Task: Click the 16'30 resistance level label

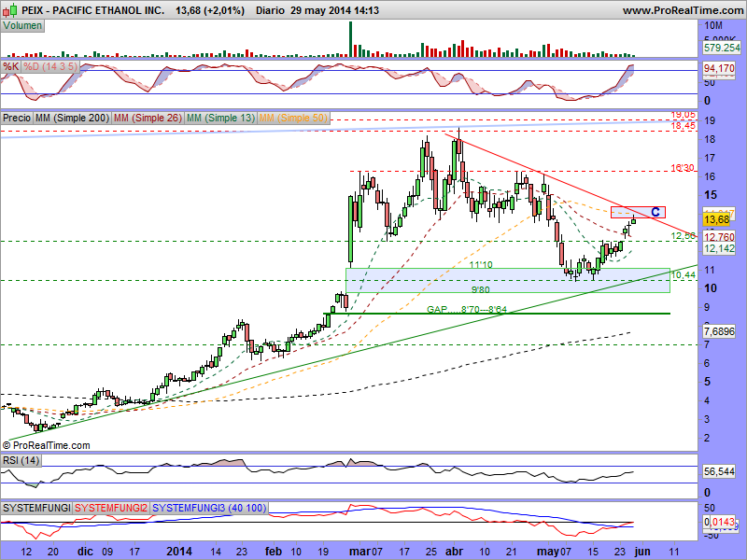Action: tap(683, 168)
